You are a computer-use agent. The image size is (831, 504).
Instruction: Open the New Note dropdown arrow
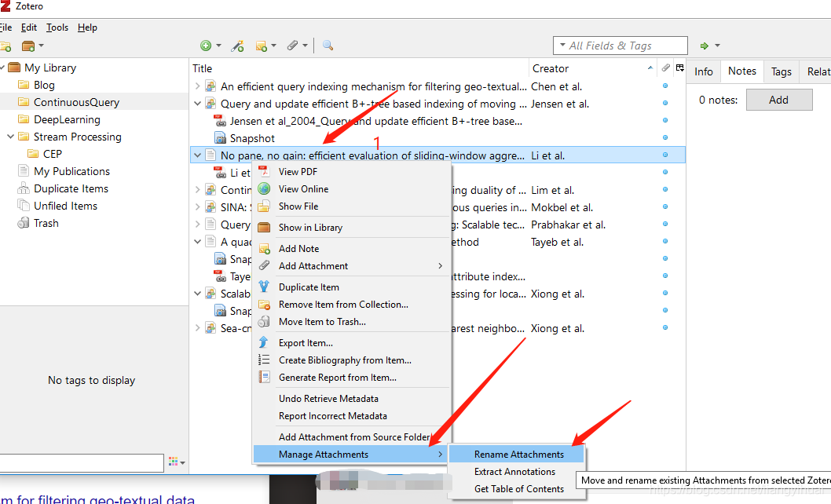(273, 46)
